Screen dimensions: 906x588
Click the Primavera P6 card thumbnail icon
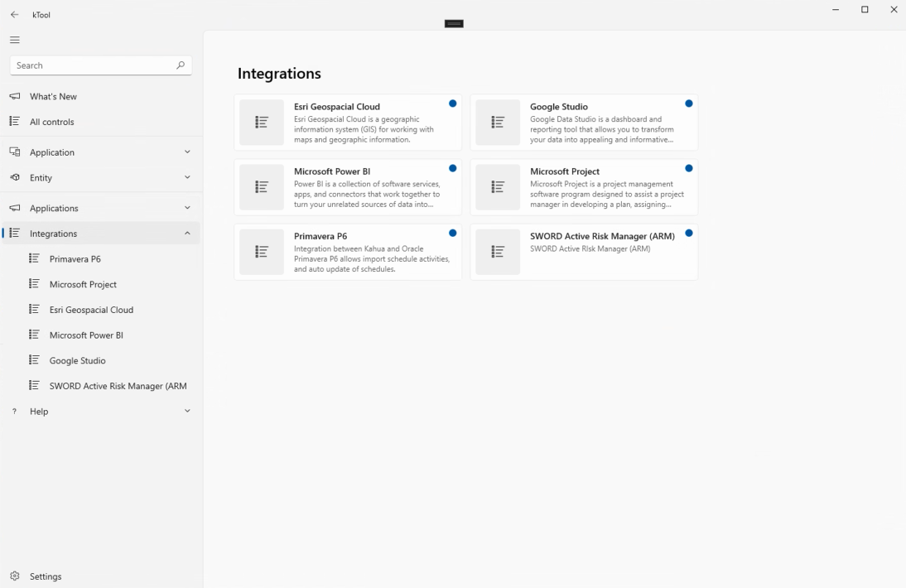click(262, 252)
